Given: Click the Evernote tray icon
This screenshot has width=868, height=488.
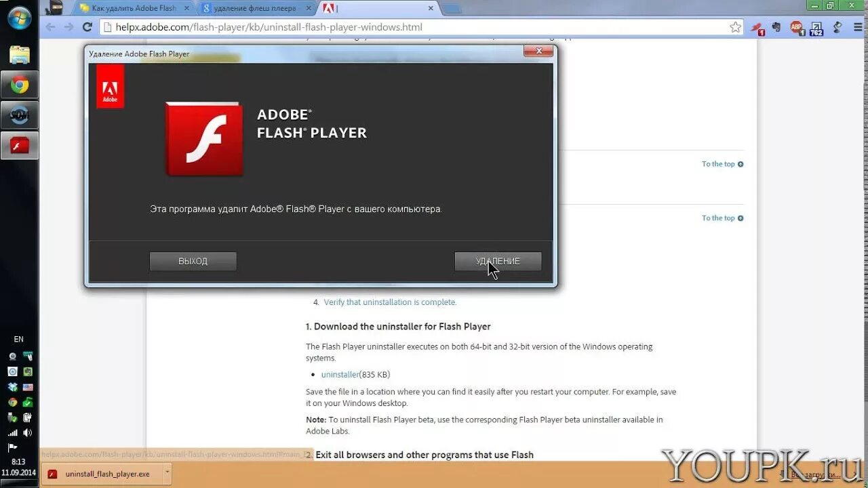Looking at the screenshot, I should click(28, 371).
